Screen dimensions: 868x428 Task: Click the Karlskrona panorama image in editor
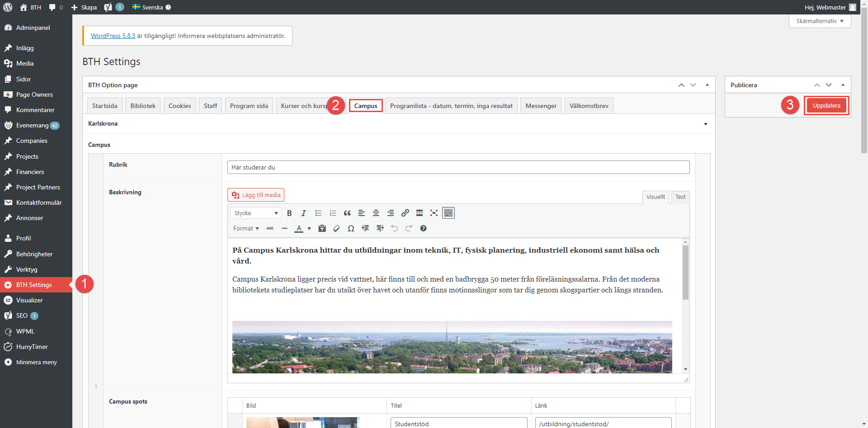[452, 347]
